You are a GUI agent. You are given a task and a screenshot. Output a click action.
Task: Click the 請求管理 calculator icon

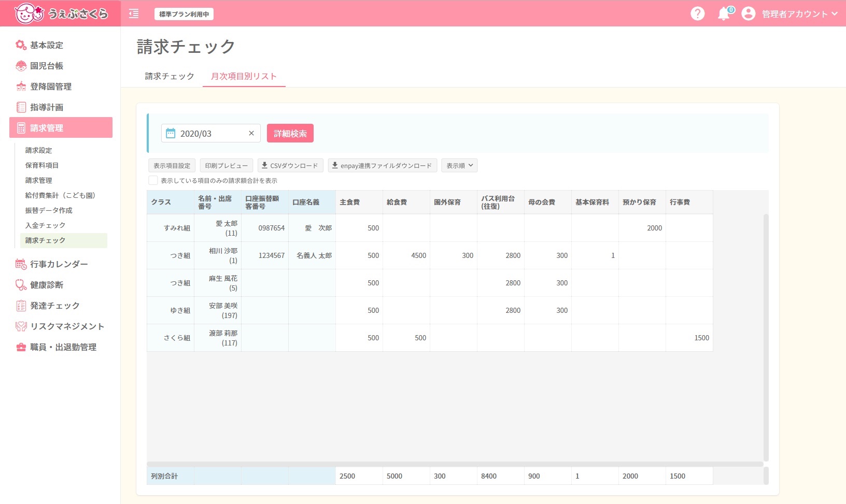[x=21, y=128]
